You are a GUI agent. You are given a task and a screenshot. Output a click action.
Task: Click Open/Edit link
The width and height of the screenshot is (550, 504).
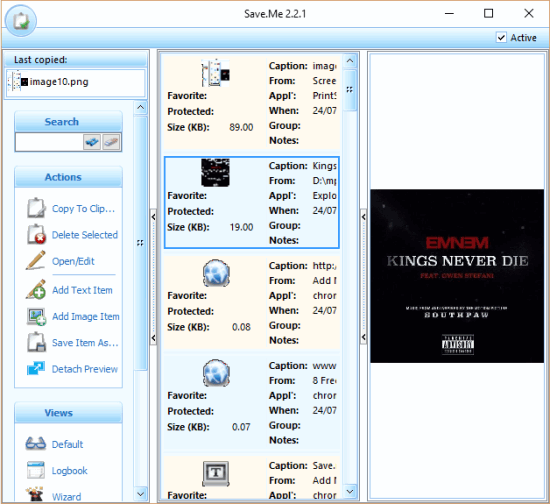tap(73, 261)
